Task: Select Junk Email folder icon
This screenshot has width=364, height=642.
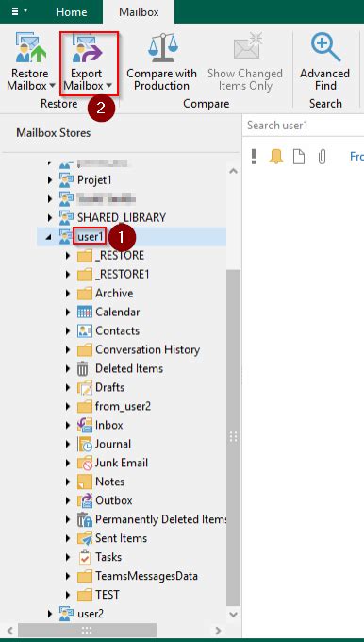Action: (x=85, y=463)
